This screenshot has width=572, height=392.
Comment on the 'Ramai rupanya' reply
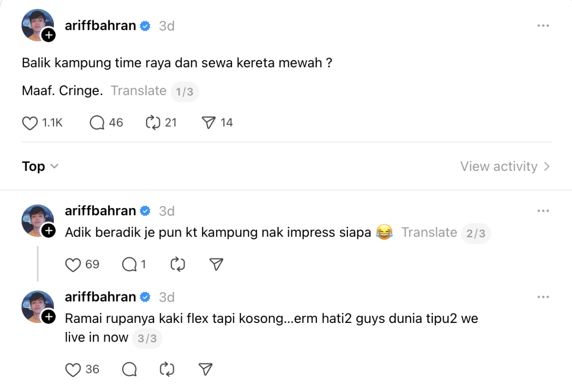130,369
